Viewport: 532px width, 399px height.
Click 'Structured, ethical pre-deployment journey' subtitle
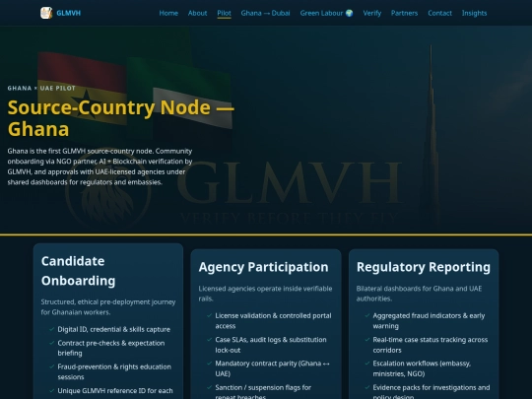tap(108, 306)
